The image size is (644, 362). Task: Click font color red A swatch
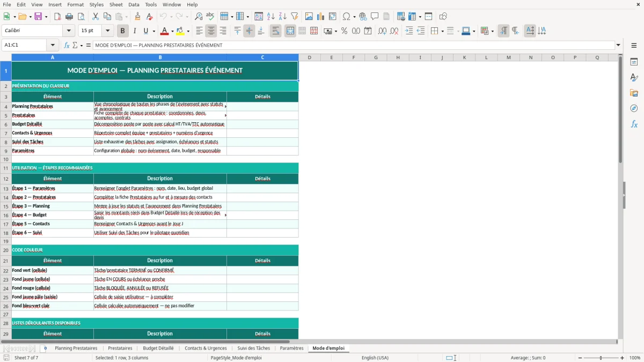[x=165, y=31]
